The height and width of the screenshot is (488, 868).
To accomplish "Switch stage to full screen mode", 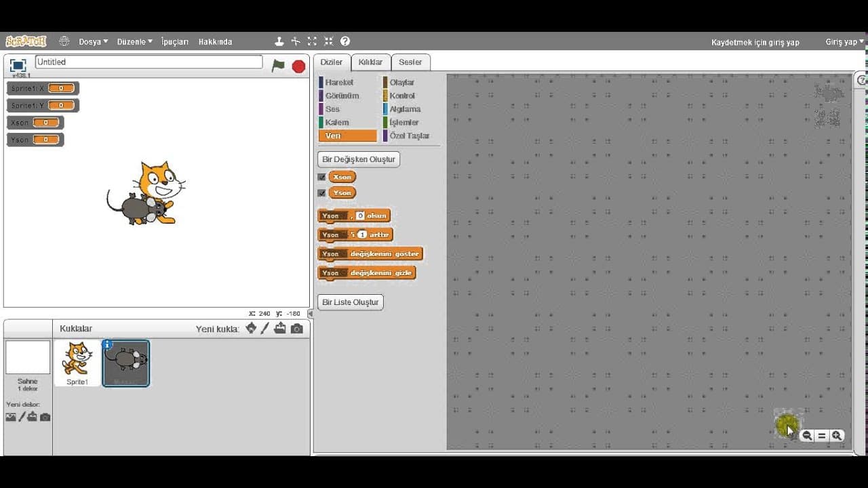I will point(18,65).
